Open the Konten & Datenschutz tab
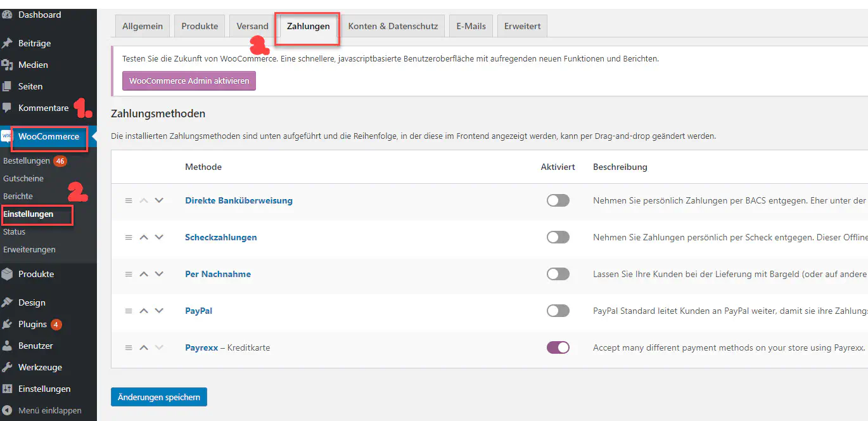Viewport: 868px width, 421px height. [x=393, y=26]
